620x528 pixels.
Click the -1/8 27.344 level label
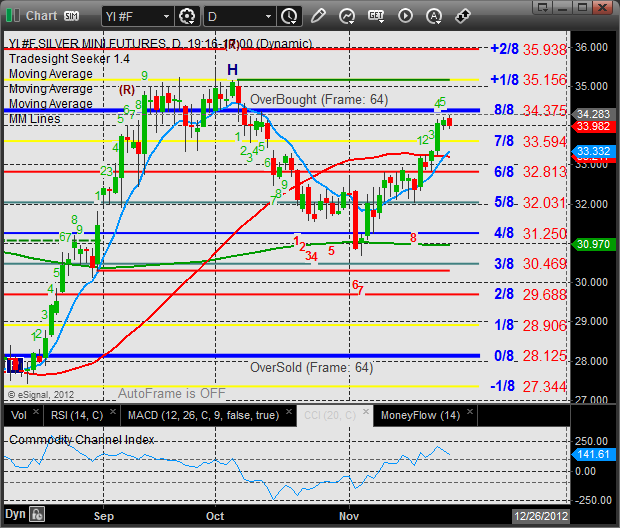(x=528, y=386)
